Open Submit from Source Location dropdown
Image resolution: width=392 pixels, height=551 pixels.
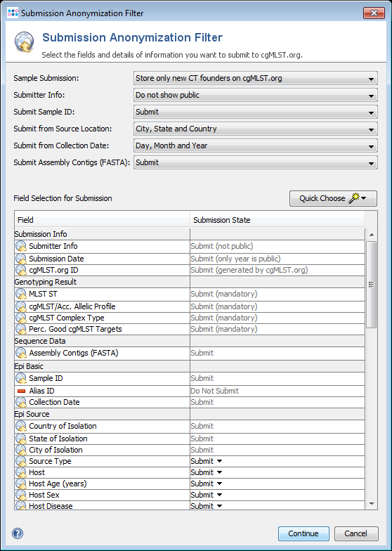(x=256, y=129)
